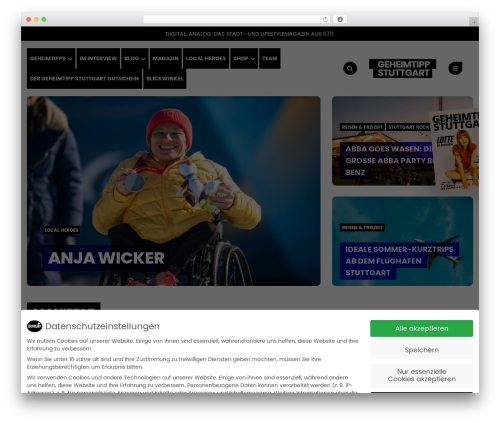
Task: Open the Team menu item
Action: 270,58
